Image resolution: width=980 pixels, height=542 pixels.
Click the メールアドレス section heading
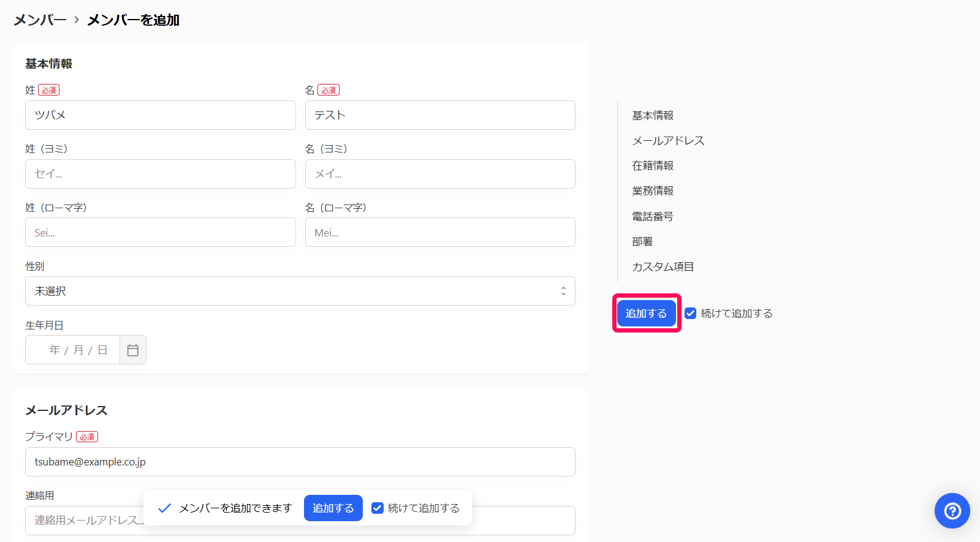[x=66, y=410]
